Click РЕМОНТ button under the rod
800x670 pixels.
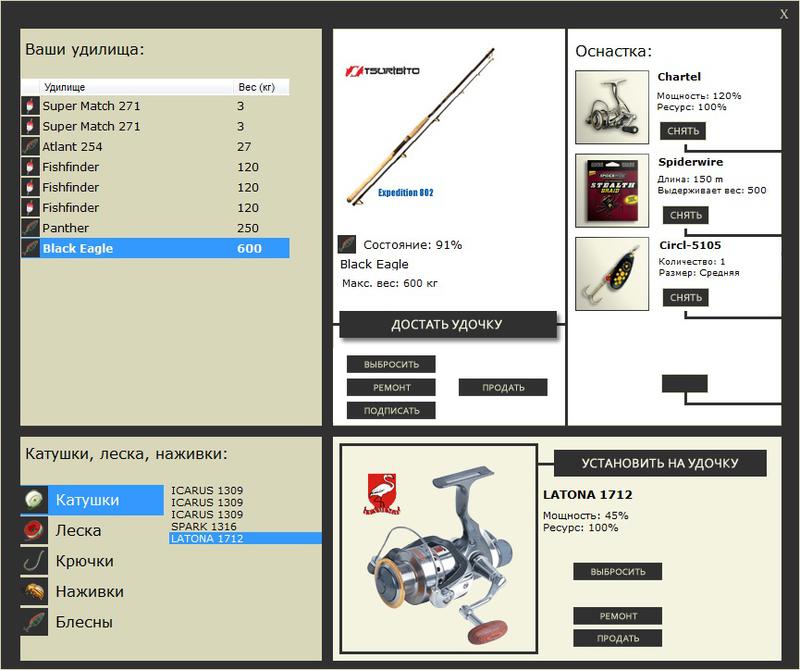(x=391, y=387)
